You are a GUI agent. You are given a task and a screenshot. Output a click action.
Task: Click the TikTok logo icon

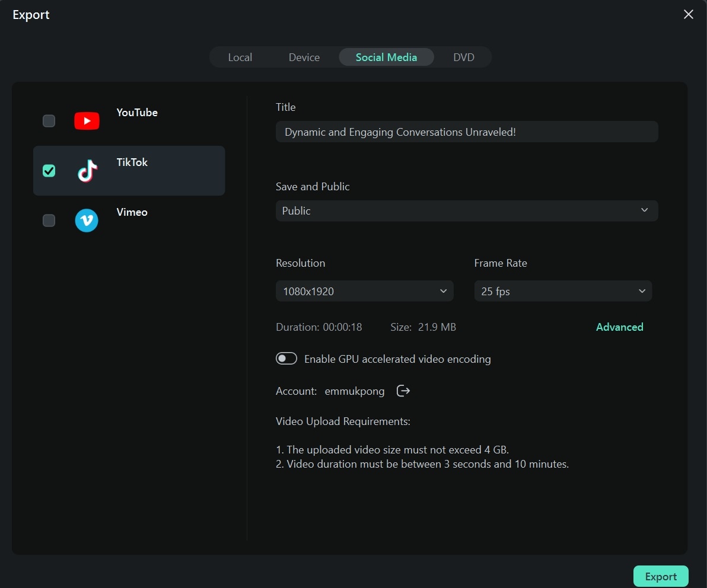87,171
